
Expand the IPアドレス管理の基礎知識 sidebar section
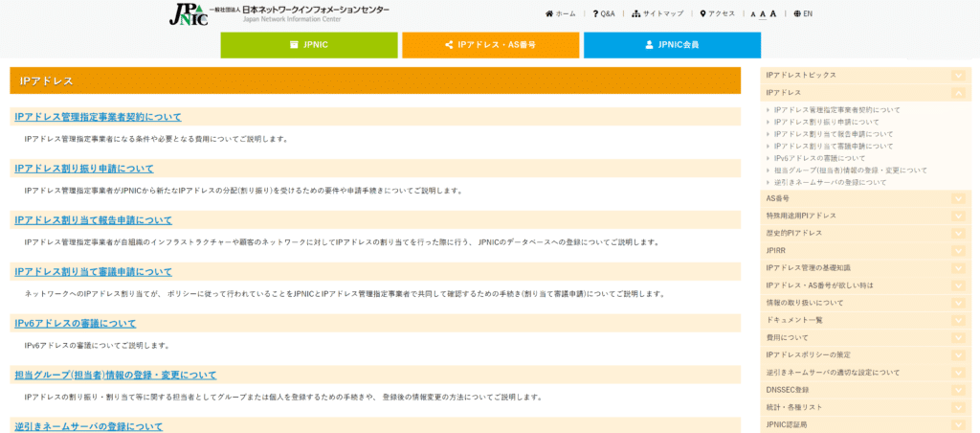pyautogui.click(x=958, y=268)
